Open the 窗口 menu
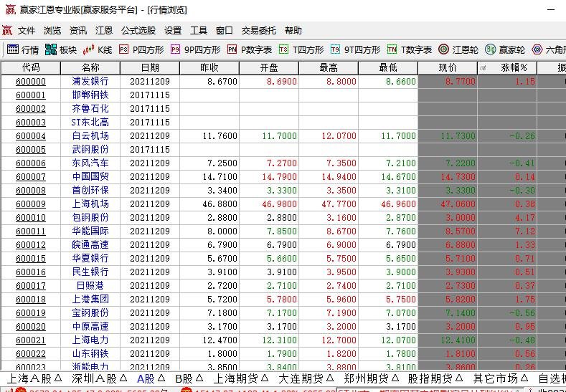Viewport: 566px width, 392px height. pyautogui.click(x=224, y=31)
